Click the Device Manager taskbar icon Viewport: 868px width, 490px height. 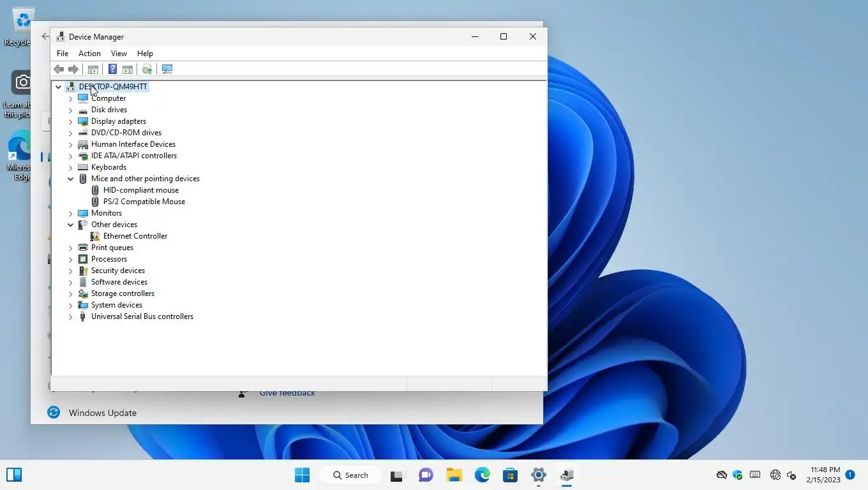pyautogui.click(x=566, y=475)
